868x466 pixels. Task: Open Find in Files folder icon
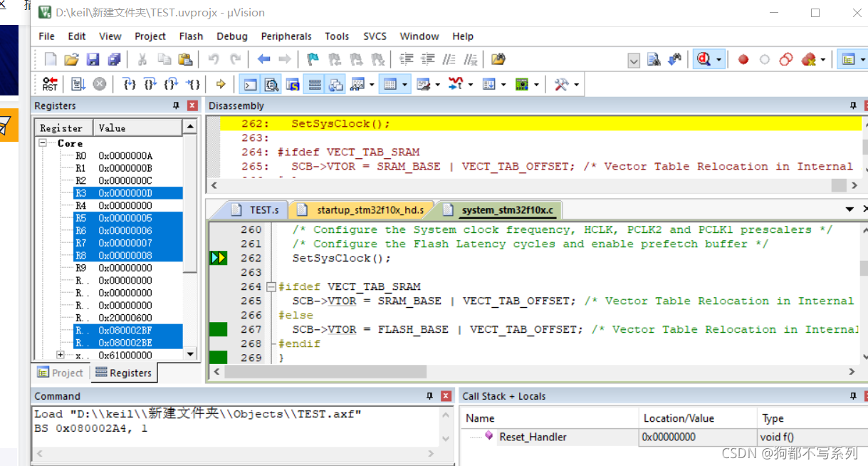point(498,59)
